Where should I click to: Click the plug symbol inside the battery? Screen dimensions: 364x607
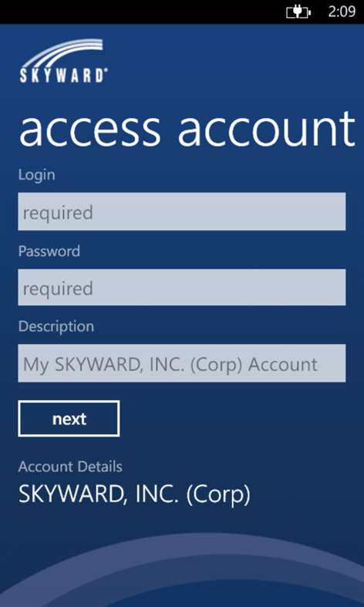[x=298, y=12]
